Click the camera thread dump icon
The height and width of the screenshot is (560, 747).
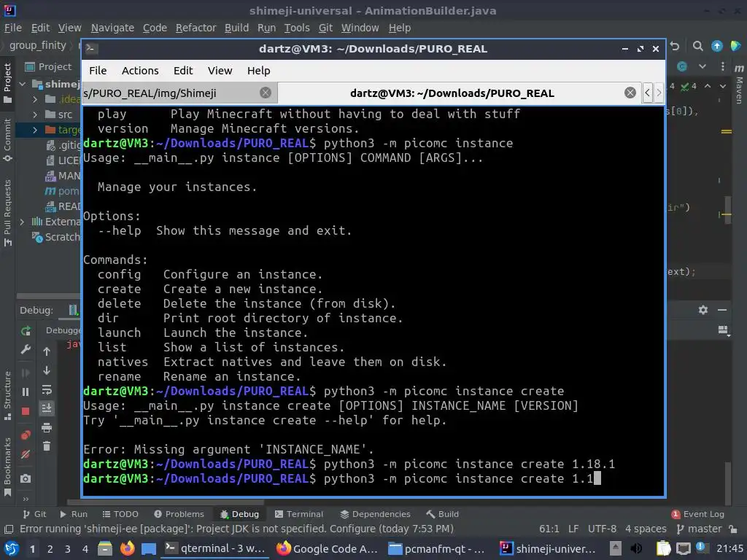(26, 478)
